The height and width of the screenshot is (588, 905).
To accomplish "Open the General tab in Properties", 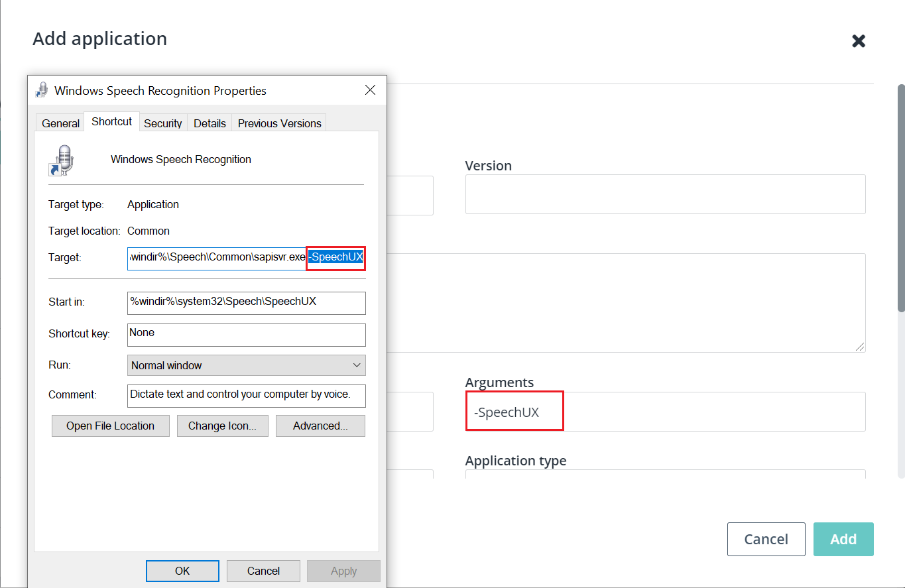I will point(61,123).
